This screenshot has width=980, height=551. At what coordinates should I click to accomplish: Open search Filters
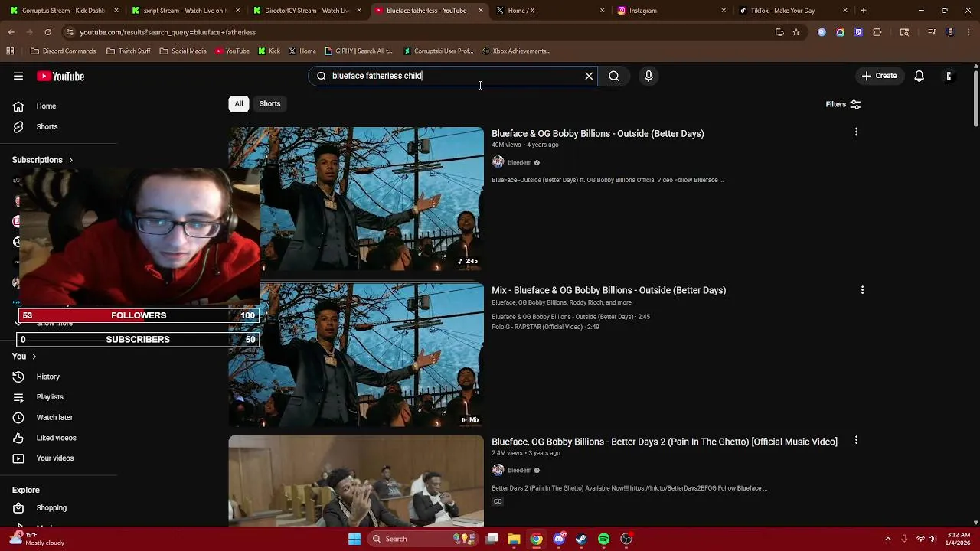click(x=843, y=104)
